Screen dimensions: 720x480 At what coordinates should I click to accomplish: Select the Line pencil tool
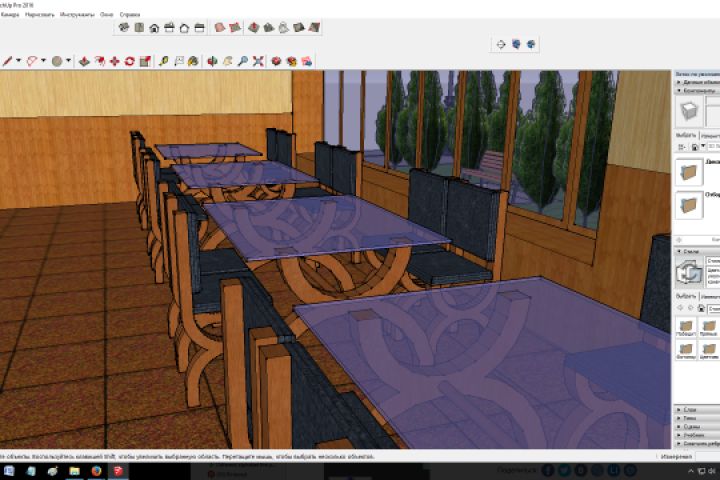pos(7,61)
